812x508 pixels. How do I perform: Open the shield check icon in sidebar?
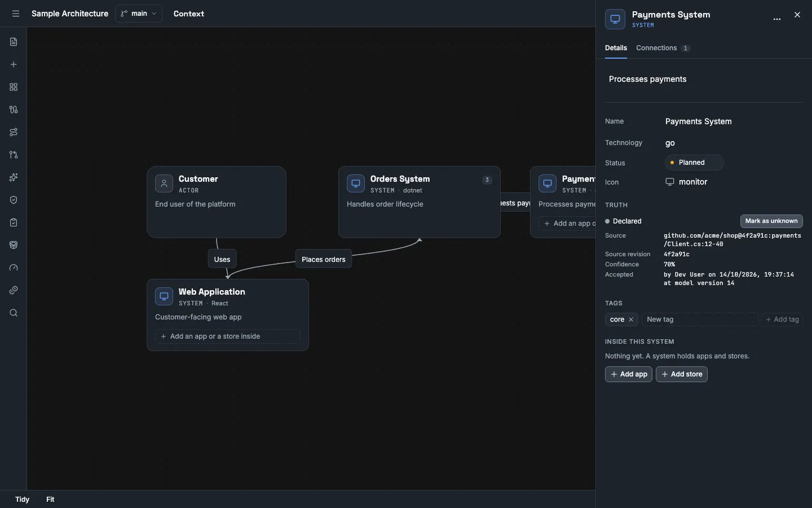pos(14,200)
